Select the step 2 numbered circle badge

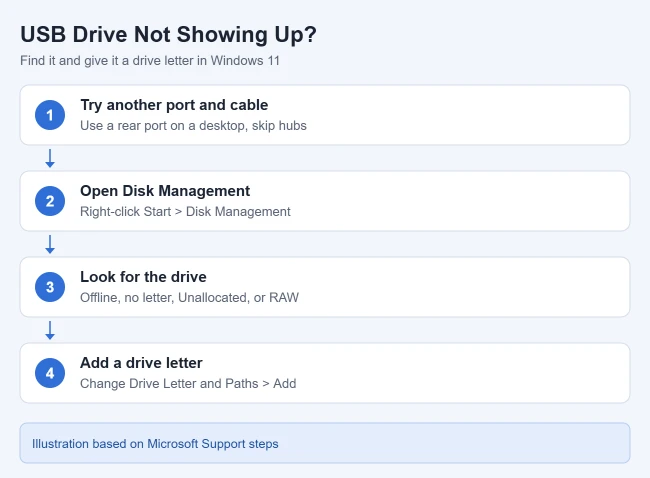click(x=50, y=201)
